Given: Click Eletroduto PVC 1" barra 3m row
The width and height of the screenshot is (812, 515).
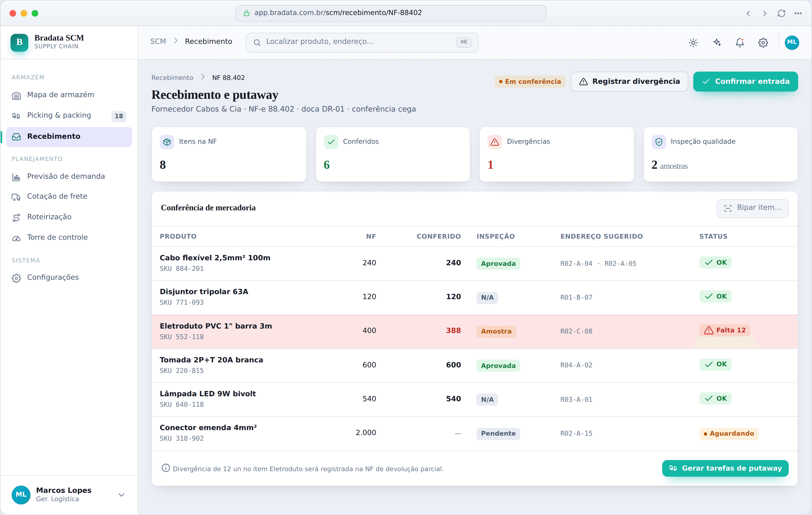Looking at the screenshot, I should (474, 332).
